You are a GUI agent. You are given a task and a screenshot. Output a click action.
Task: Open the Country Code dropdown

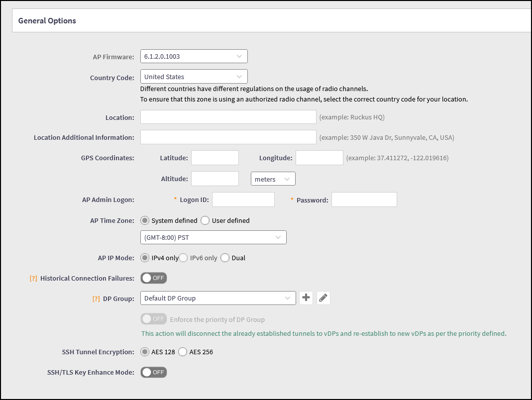coord(194,77)
